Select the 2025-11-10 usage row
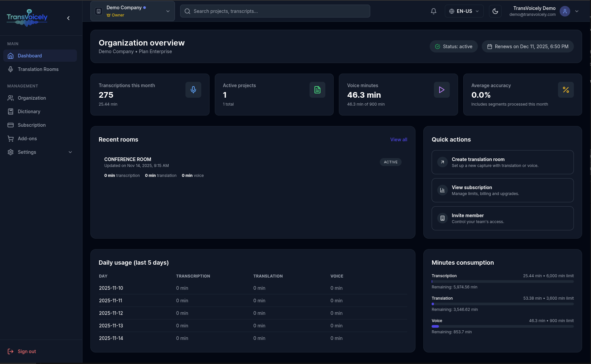This screenshot has height=364, width=591. 253,288
